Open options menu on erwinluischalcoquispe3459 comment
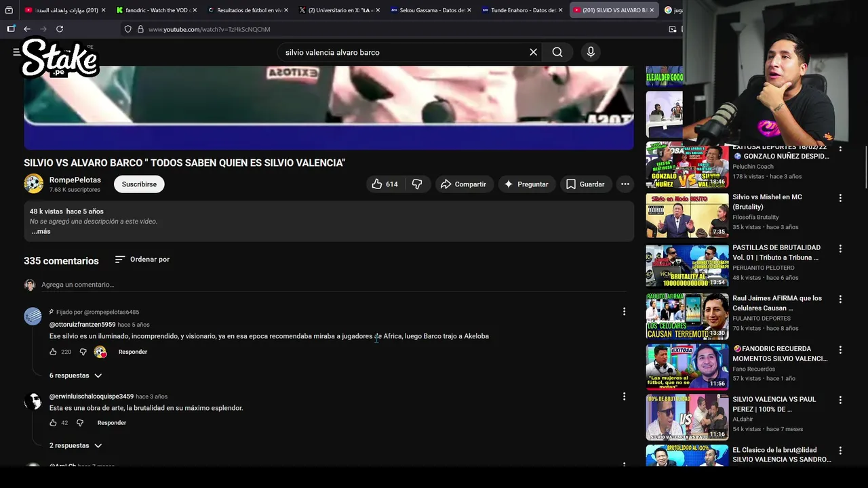 click(624, 396)
